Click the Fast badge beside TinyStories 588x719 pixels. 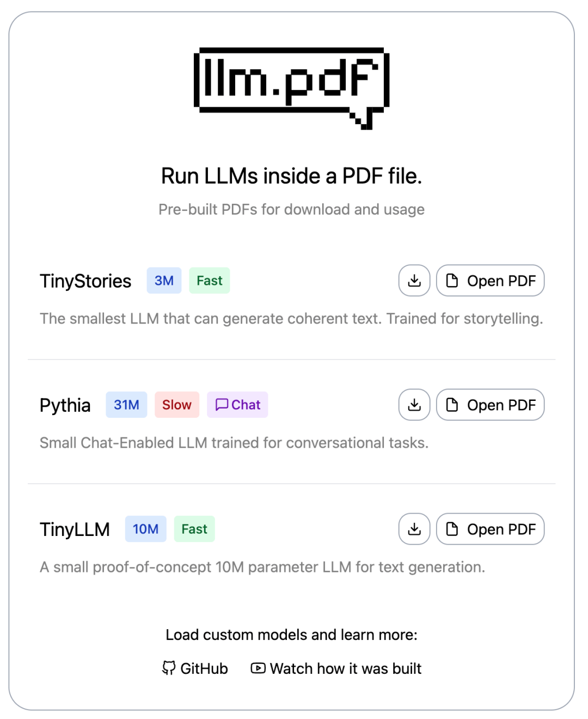coord(210,281)
